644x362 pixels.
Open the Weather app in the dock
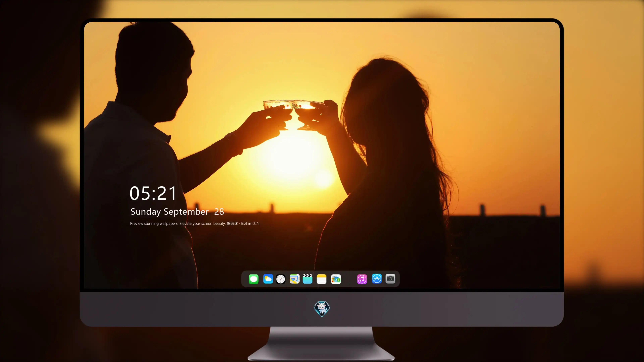tap(268, 279)
